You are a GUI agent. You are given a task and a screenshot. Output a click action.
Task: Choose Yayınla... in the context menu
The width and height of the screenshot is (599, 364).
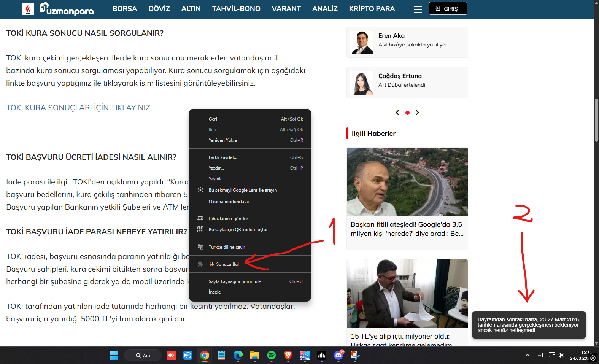250,179
